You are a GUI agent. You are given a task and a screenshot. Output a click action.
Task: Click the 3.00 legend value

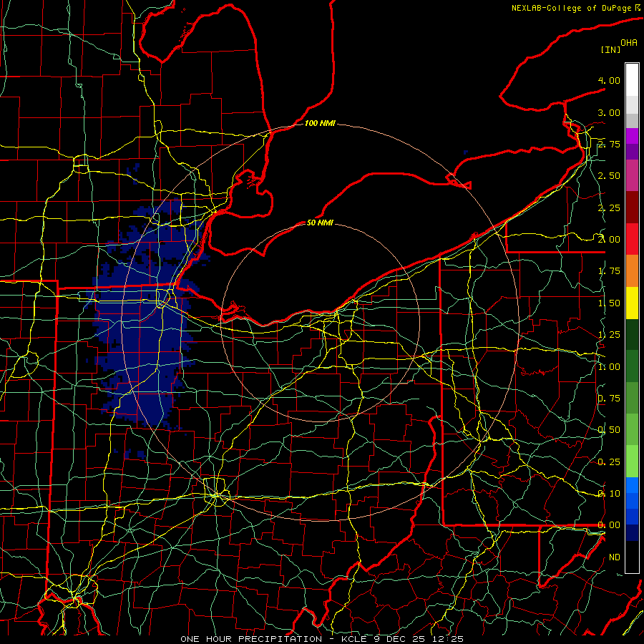coord(609,112)
